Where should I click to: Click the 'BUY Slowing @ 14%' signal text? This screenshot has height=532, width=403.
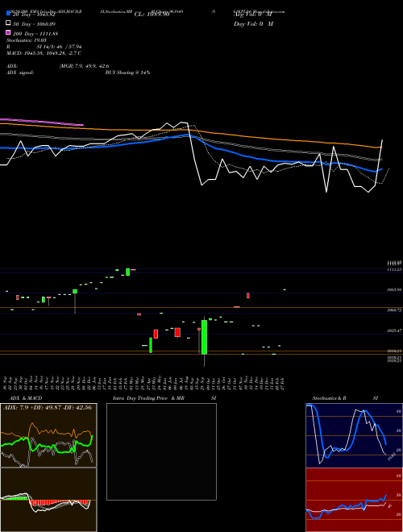click(x=127, y=73)
